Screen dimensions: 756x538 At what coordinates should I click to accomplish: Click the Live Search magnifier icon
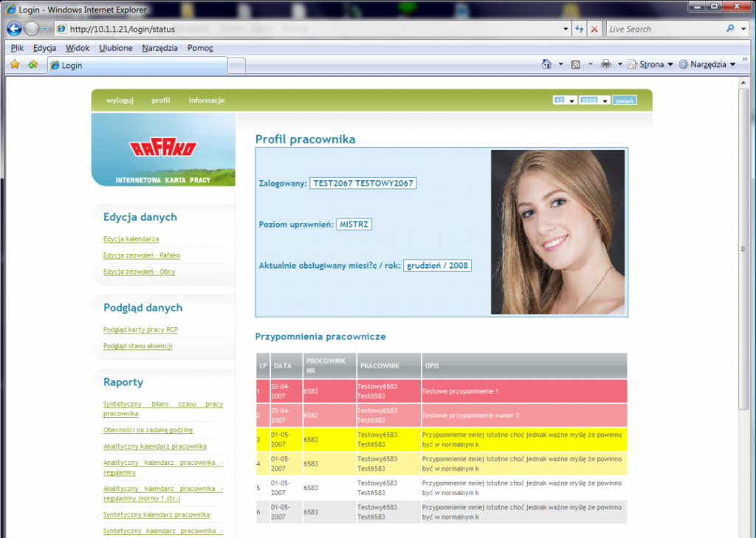pyautogui.click(x=731, y=30)
